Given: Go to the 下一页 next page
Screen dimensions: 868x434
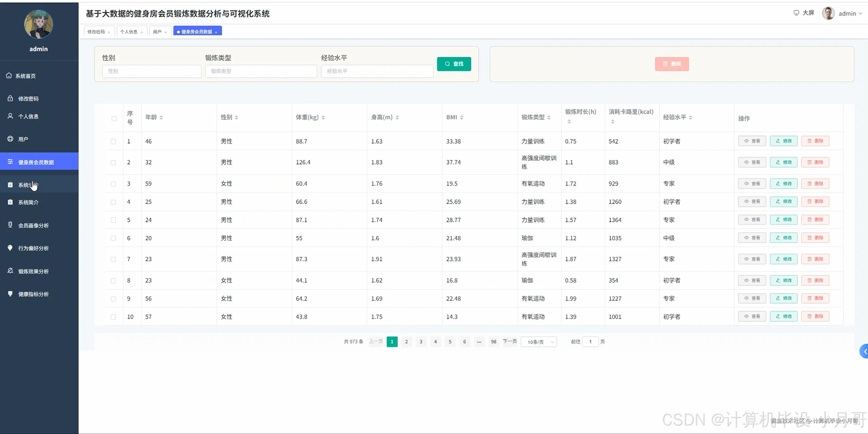Looking at the screenshot, I should pos(510,341).
